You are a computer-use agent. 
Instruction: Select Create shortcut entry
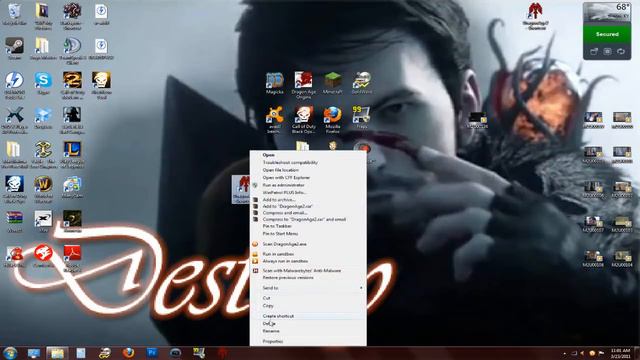point(308,316)
